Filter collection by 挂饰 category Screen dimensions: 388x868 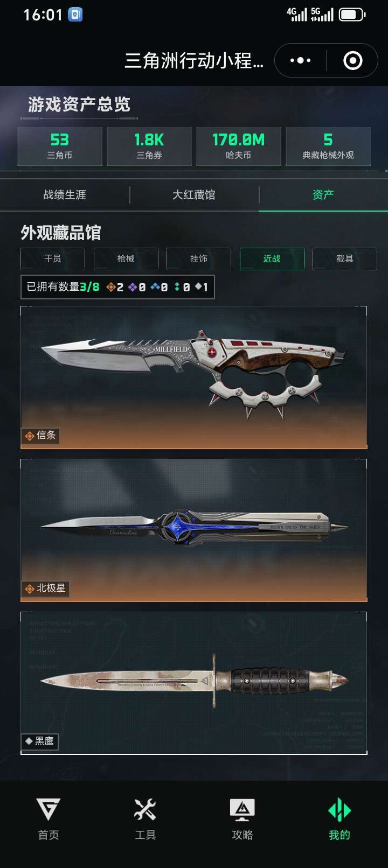(199, 258)
